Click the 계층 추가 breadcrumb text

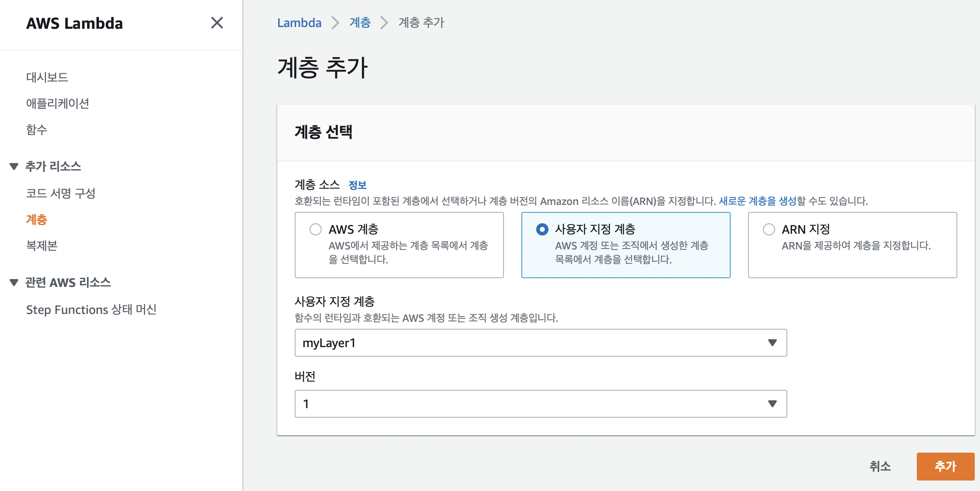click(421, 23)
